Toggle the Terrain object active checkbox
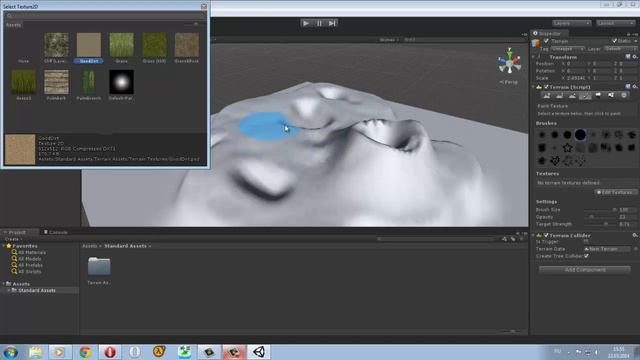This screenshot has width=640, height=360. coord(546,41)
